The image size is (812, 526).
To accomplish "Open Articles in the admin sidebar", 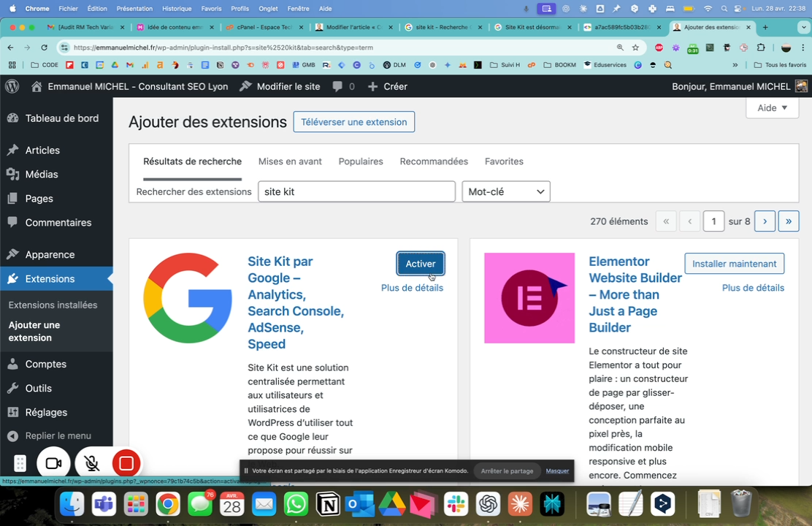I will [x=56, y=150].
